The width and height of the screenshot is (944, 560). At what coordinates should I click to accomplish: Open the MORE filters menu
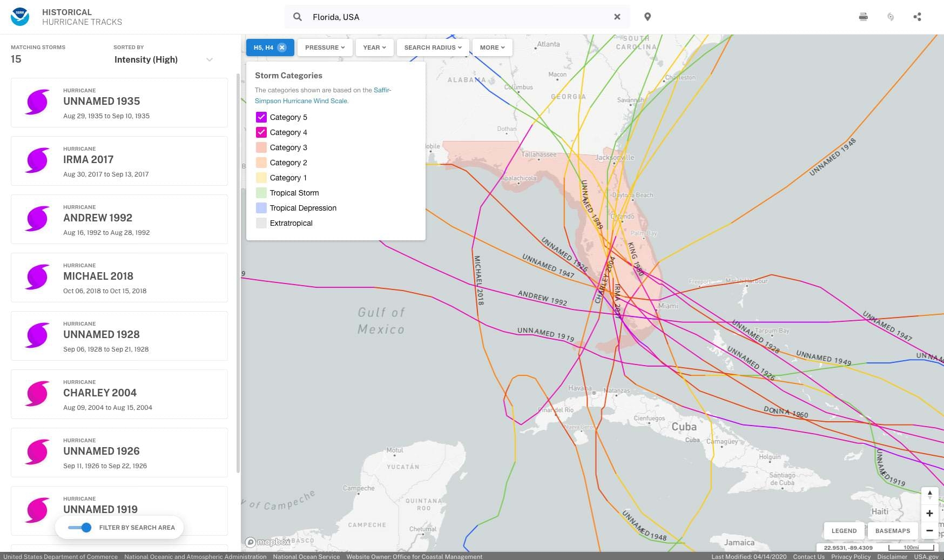pos(492,48)
